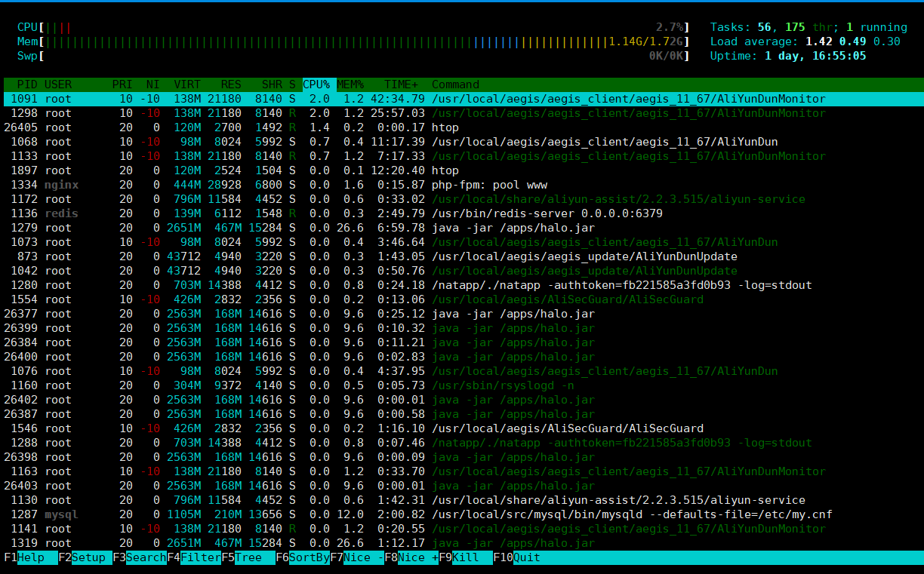The image size is (924, 574).
Task: Select the AliSecGuard thread PID 1554
Action: [462, 299]
